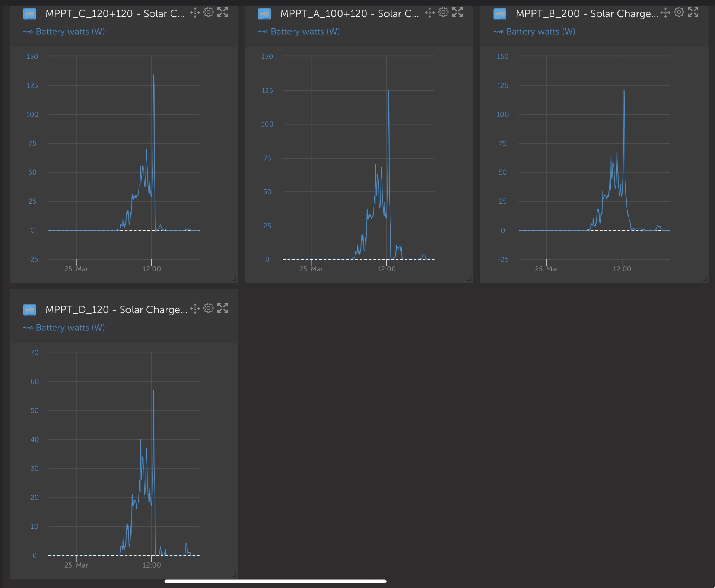Image resolution: width=715 pixels, height=588 pixels.
Task: Click the 25. Mar axis label in MPPT_D_120 chart
Action: (x=76, y=565)
